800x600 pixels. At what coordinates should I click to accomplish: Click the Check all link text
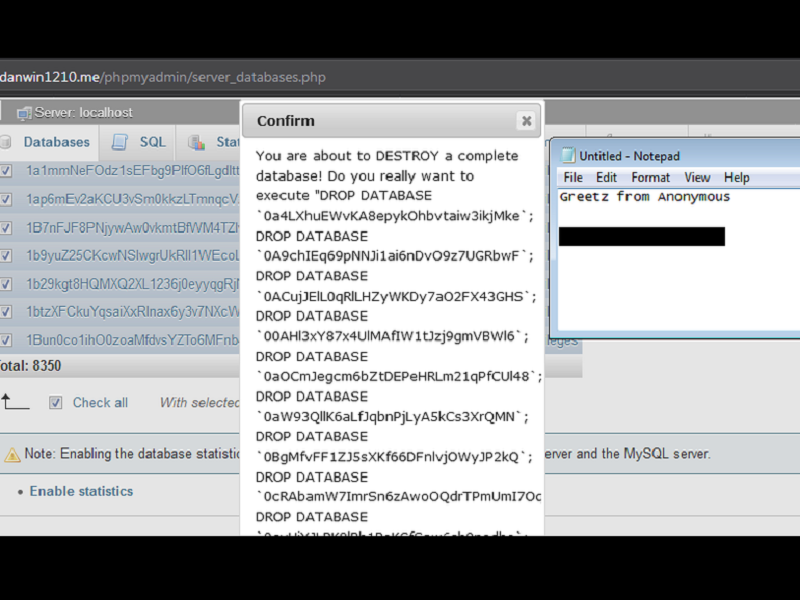(x=100, y=403)
